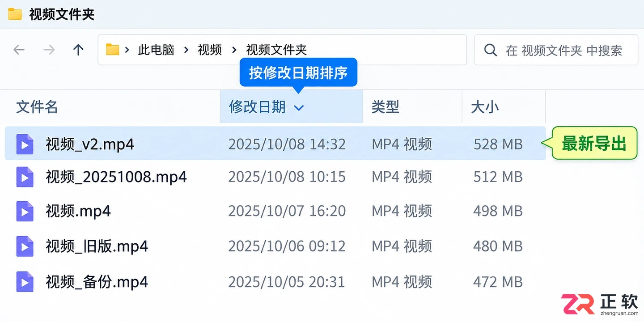Click MP4 视频 type in 视频_备份.mp4 row
The width and height of the screenshot is (644, 322).
tap(402, 282)
